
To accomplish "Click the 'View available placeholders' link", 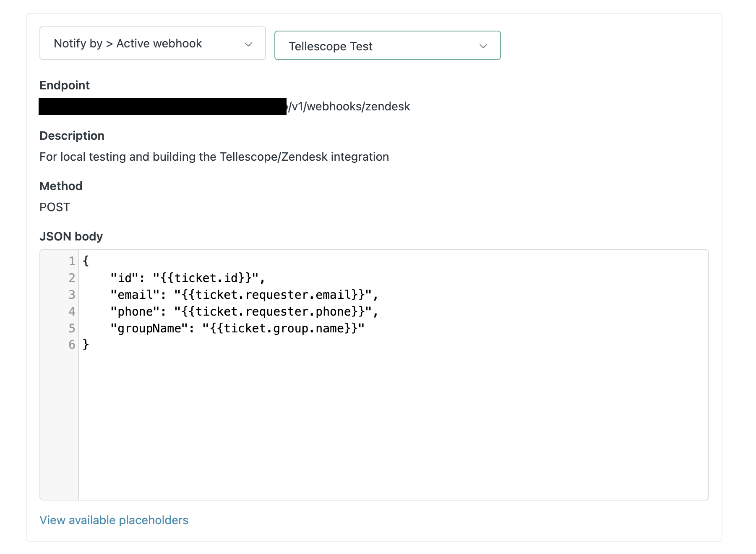I will [114, 520].
